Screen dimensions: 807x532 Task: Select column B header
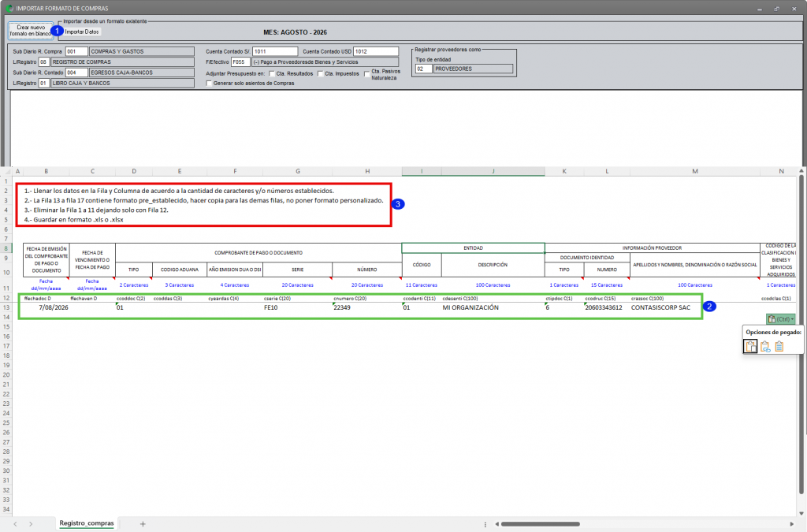pyautogui.click(x=46, y=171)
